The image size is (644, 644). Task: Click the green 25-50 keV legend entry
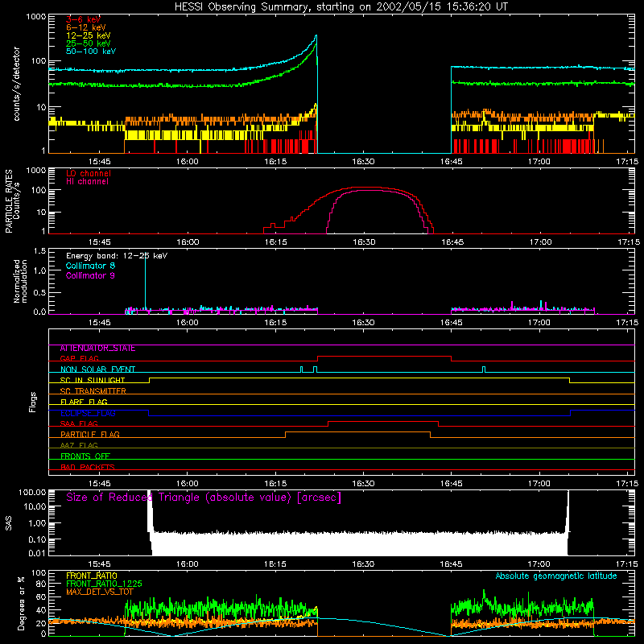(89, 43)
